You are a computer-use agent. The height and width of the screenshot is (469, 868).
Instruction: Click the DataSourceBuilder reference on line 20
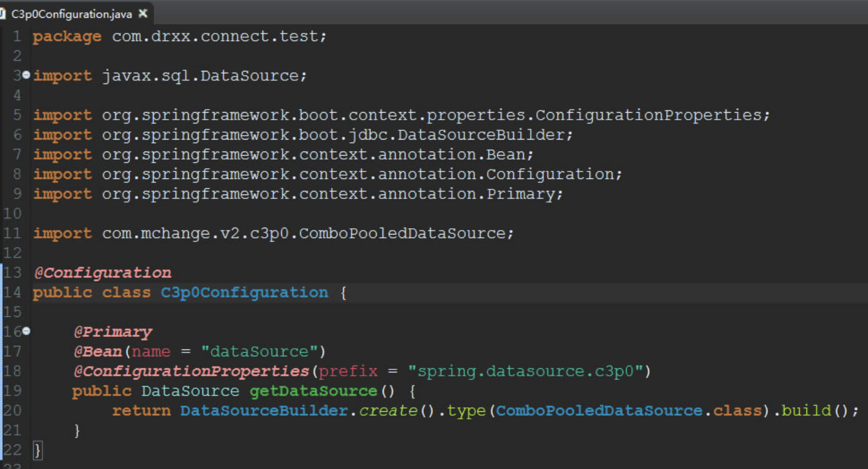pyautogui.click(x=264, y=411)
